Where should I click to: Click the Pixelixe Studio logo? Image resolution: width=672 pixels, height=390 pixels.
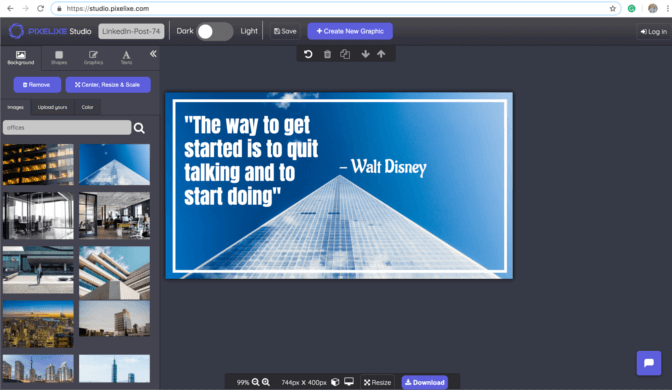50,31
